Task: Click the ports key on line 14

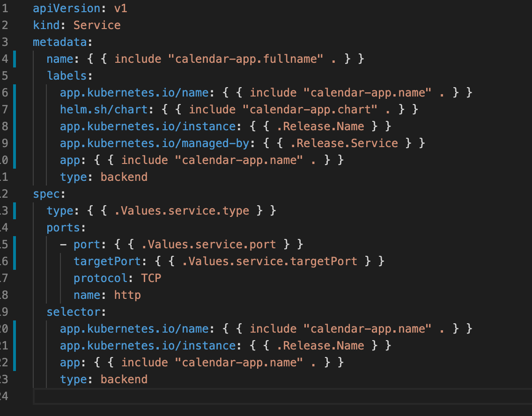Action: pyautogui.click(x=63, y=227)
